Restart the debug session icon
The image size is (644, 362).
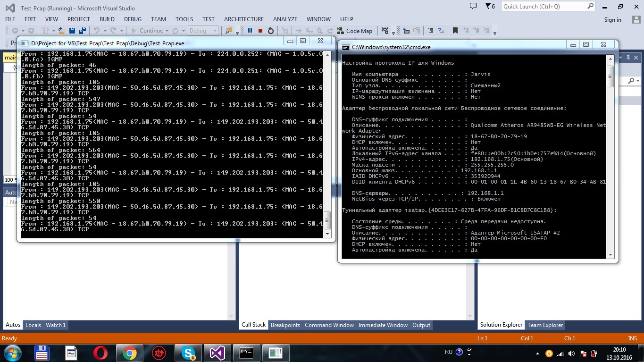271,31
